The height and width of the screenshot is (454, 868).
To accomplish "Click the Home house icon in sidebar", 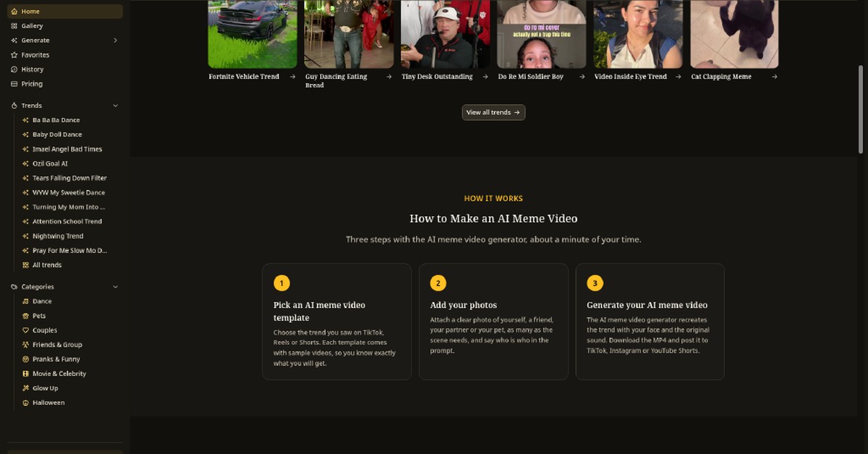I will pos(14,12).
